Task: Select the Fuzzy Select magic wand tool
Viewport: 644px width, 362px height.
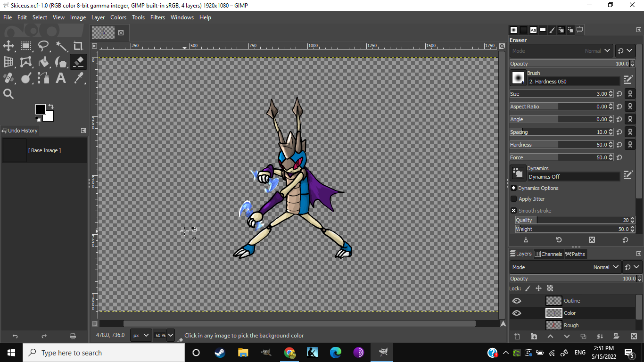Action: click(61, 46)
